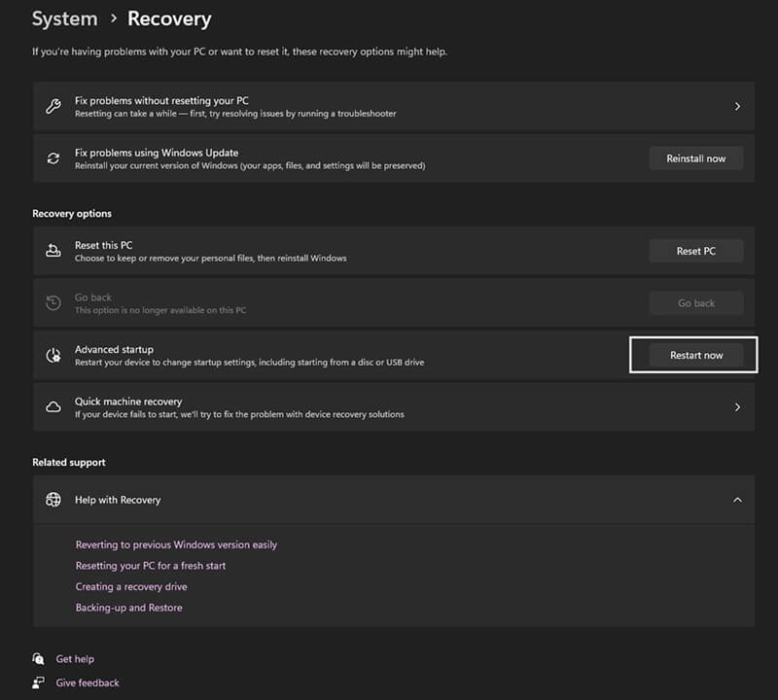Click the Advanced startup title text
The image size is (778, 700).
(114, 349)
